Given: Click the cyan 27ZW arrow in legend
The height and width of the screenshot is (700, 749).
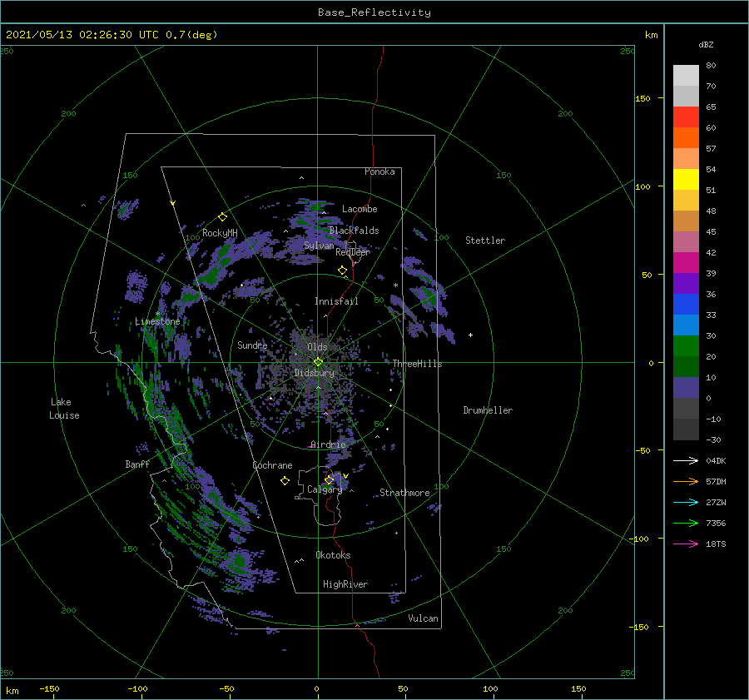Looking at the screenshot, I should pos(686,502).
